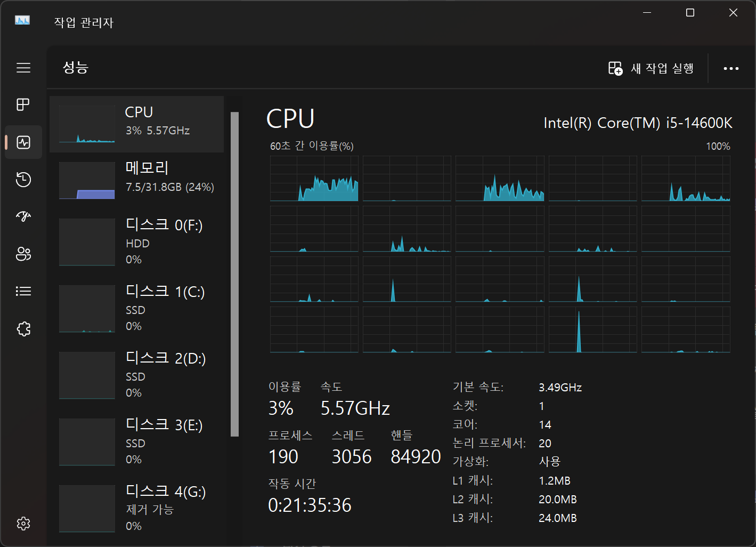Open the Users page icon

[23, 254]
